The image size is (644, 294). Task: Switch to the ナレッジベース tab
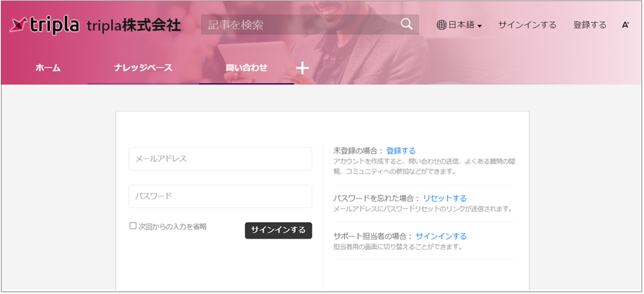tap(143, 68)
